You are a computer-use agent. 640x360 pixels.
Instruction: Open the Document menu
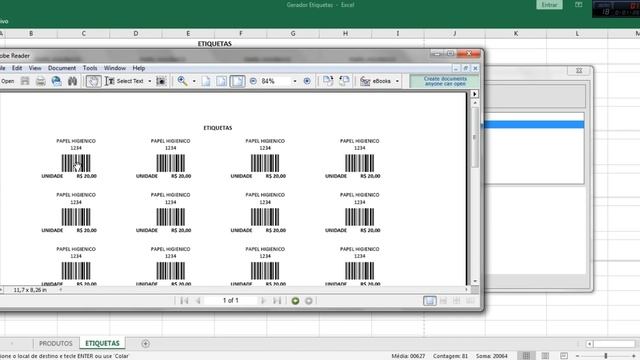pyautogui.click(x=62, y=68)
